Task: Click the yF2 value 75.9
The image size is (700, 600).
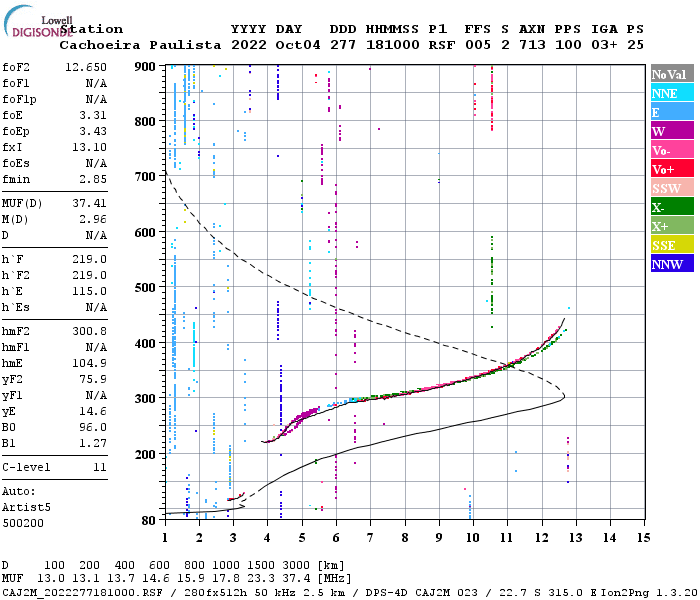Action: tap(93, 379)
